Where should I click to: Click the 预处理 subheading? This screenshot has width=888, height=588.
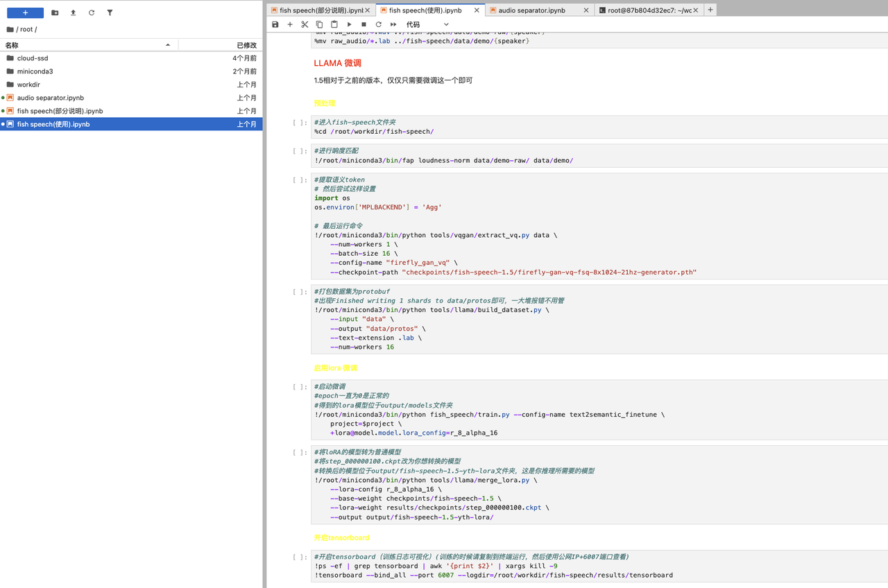coord(325,103)
